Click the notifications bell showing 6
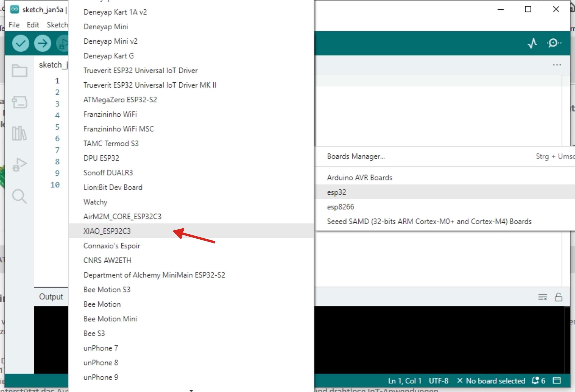 click(x=538, y=381)
